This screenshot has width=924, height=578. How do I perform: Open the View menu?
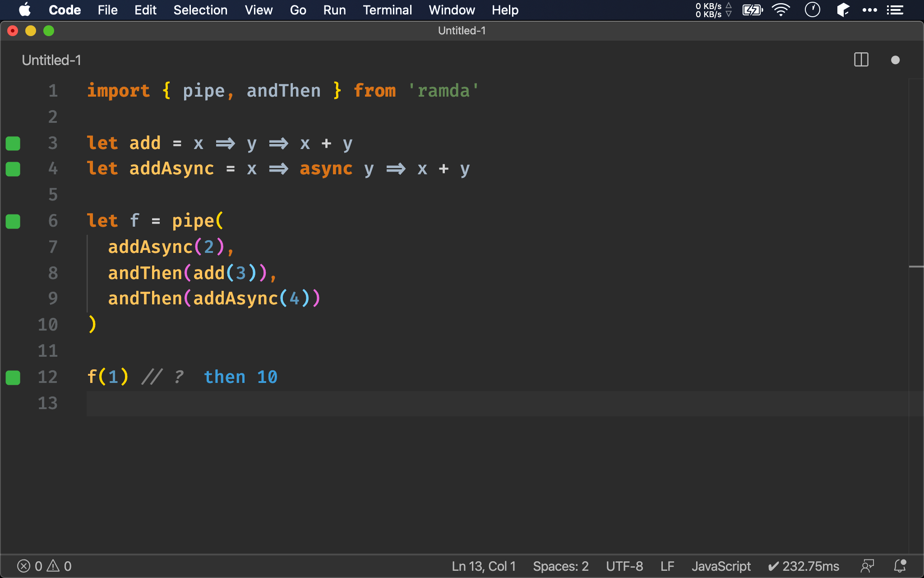pyautogui.click(x=259, y=10)
